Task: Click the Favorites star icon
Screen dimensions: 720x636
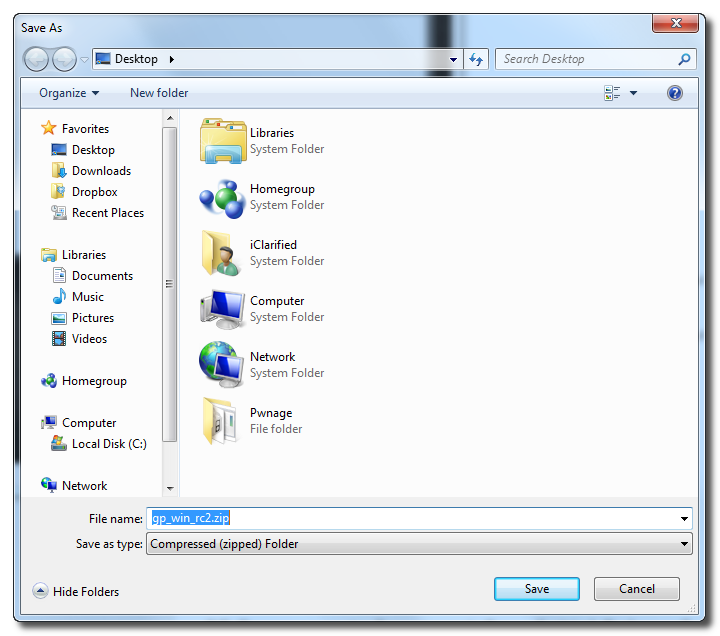Action: [x=49, y=128]
